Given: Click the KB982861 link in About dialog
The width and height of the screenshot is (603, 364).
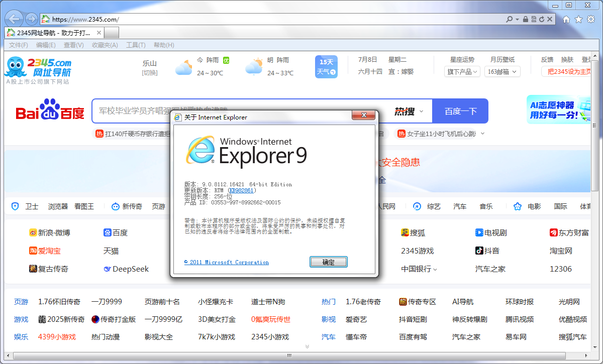Looking at the screenshot, I should pos(242,190).
